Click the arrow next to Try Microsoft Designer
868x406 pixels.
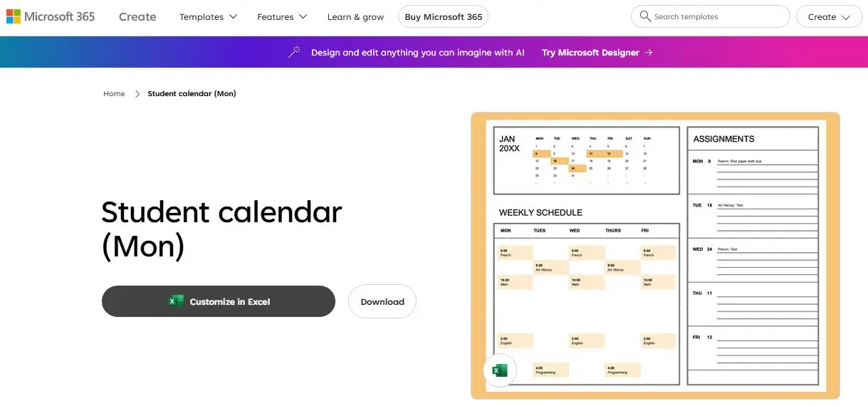click(649, 53)
